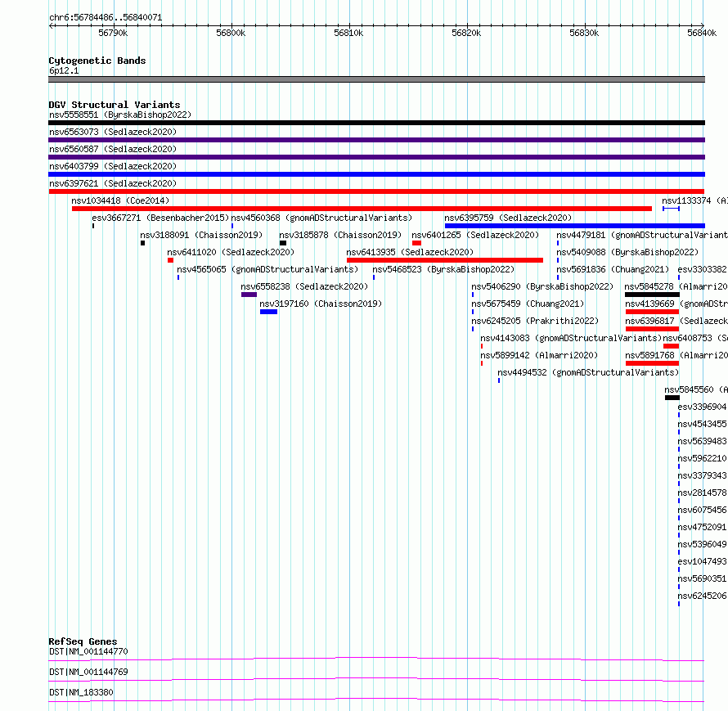728x711 pixels.
Task: Open the nsv5899142 (Almarri2020) label
Action: click(539, 355)
